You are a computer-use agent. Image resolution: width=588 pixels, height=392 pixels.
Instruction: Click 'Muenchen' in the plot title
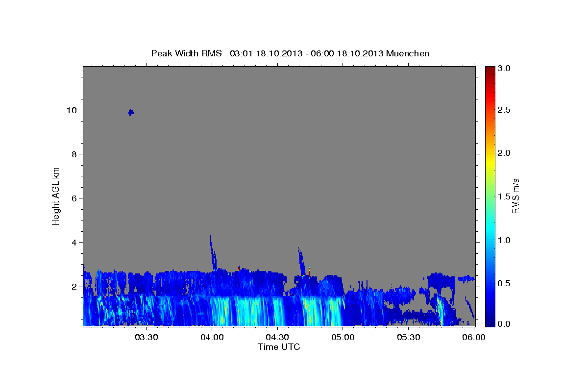pos(408,53)
